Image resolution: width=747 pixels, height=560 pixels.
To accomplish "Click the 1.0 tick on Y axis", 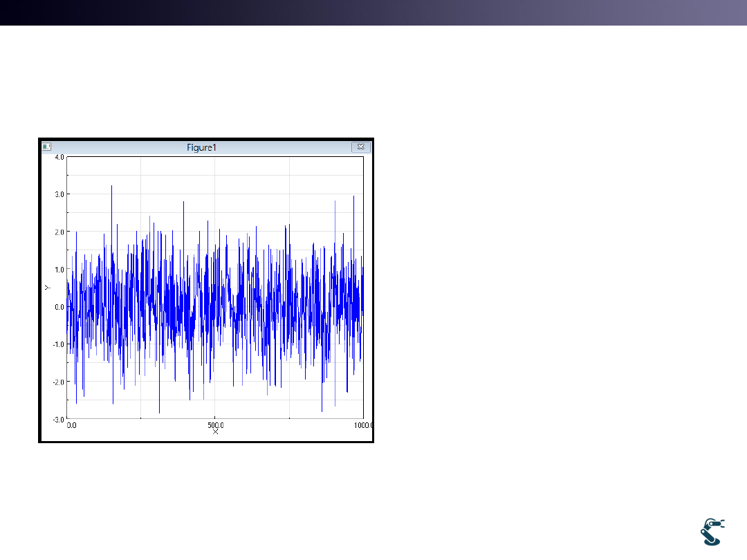I will 59,269.
